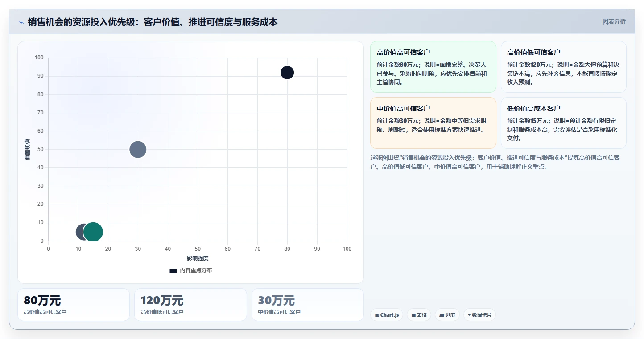The image size is (644, 339).
Task: Open the 低价值高成本客户 card
Action: (x=563, y=123)
